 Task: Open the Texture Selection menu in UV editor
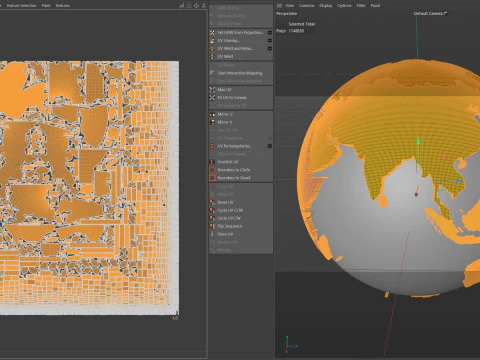click(x=21, y=5)
